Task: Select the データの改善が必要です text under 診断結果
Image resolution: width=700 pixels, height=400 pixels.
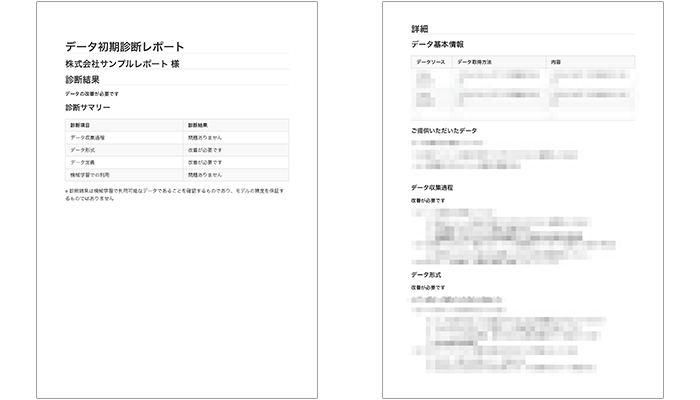Action: click(92, 93)
